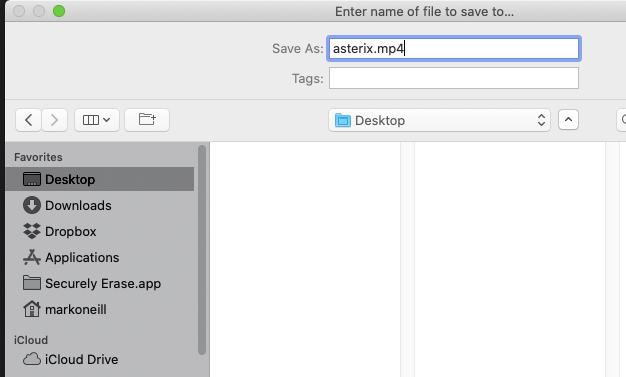The height and width of the screenshot is (377, 626).
Task: Open the column view options dropdown
Action: [97, 120]
